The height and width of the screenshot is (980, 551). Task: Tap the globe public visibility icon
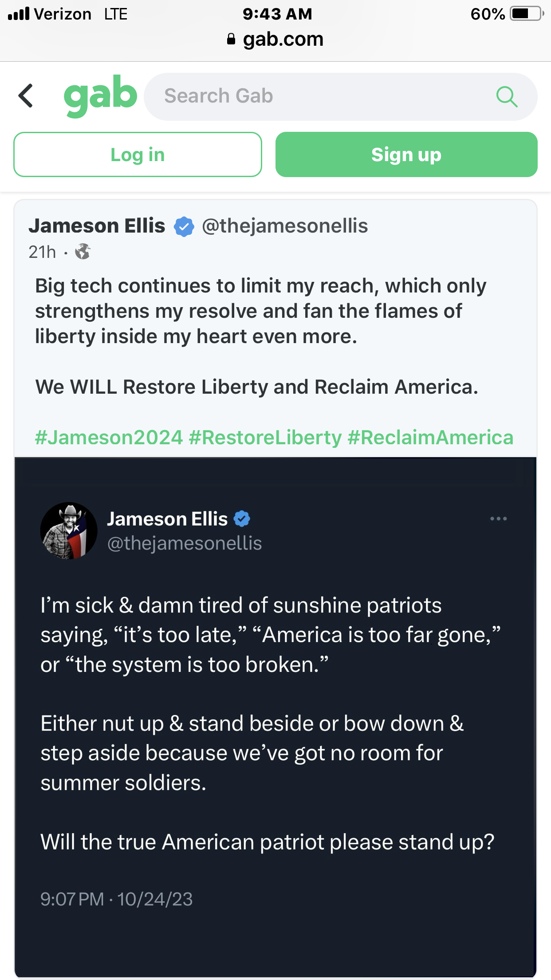[83, 252]
